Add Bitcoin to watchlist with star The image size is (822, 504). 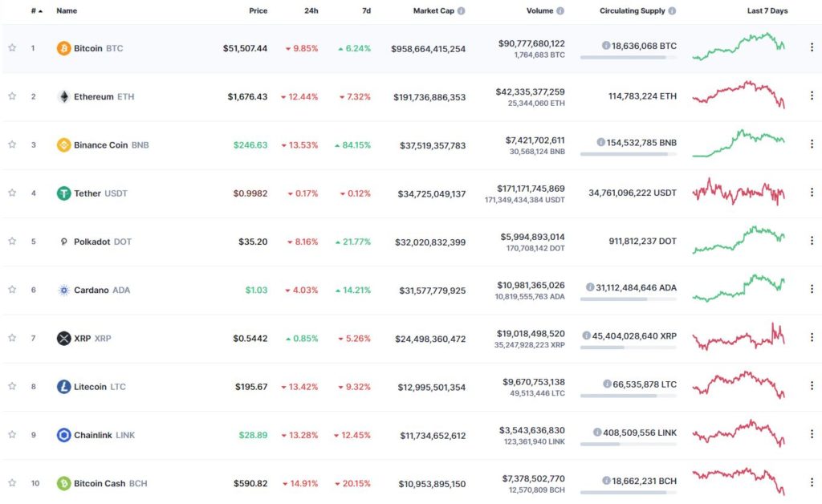point(12,47)
